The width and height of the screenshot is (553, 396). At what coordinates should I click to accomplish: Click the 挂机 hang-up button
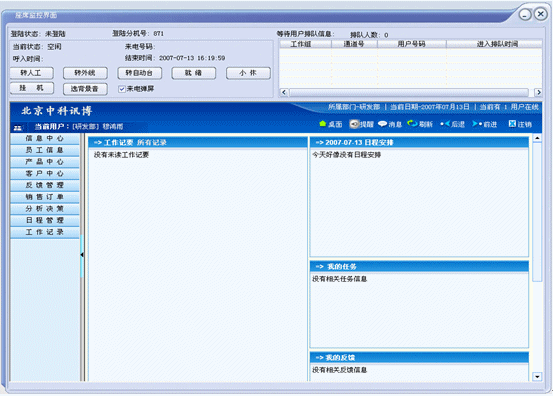point(32,88)
